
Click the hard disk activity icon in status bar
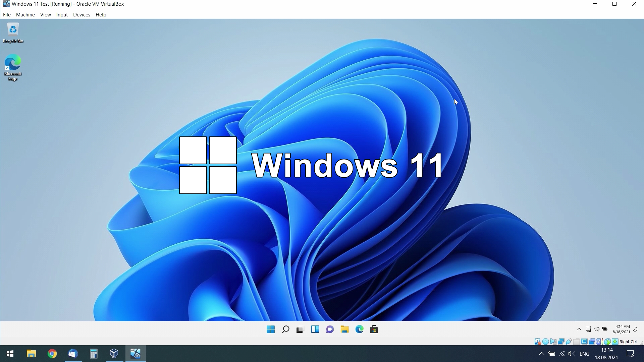tap(538, 341)
